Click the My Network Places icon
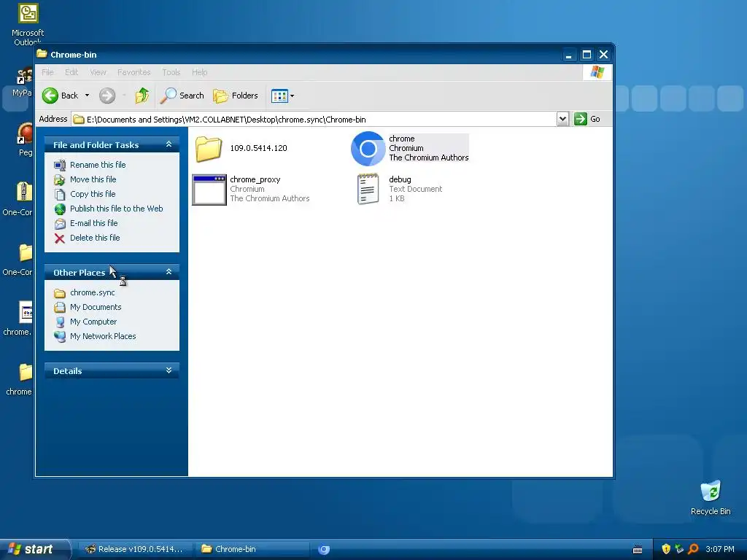This screenshot has height=560, width=747. click(60, 337)
